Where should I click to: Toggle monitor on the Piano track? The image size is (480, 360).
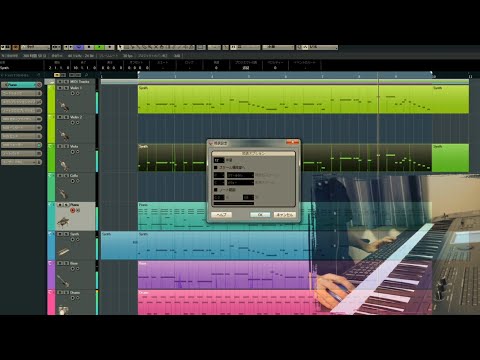click(78, 210)
